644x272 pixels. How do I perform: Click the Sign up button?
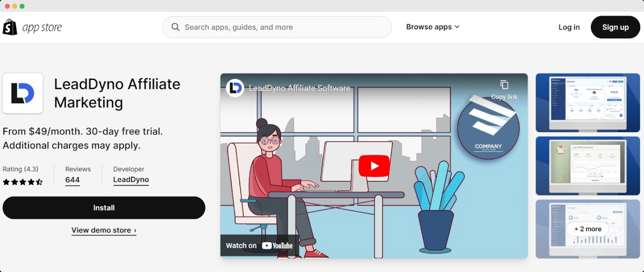pos(615,27)
